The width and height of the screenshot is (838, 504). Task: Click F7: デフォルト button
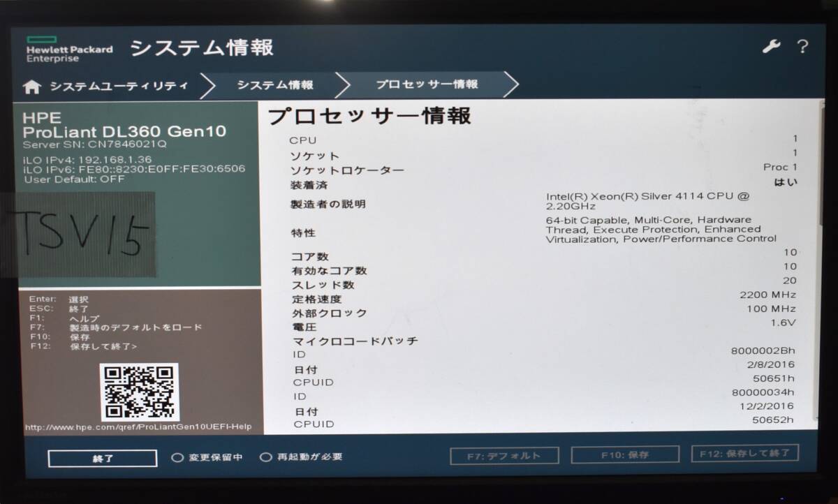pos(504,456)
